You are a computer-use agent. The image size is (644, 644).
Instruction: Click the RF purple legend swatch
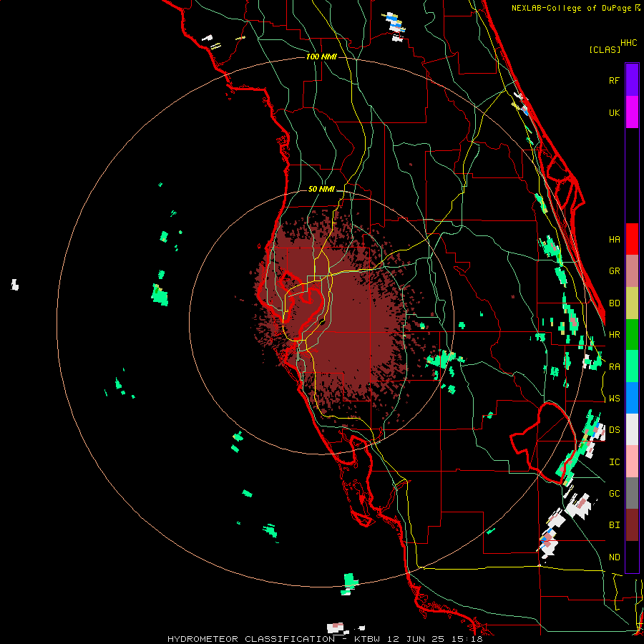tap(632, 80)
